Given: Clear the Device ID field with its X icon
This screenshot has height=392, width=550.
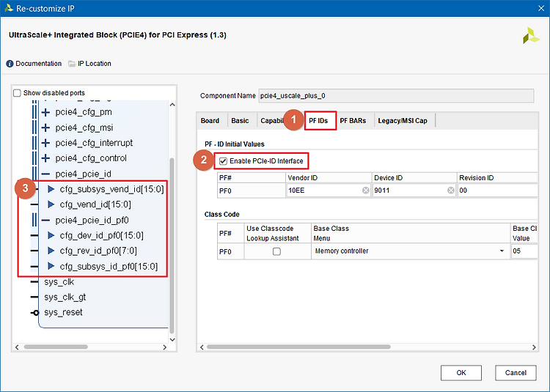Looking at the screenshot, I should (451, 191).
